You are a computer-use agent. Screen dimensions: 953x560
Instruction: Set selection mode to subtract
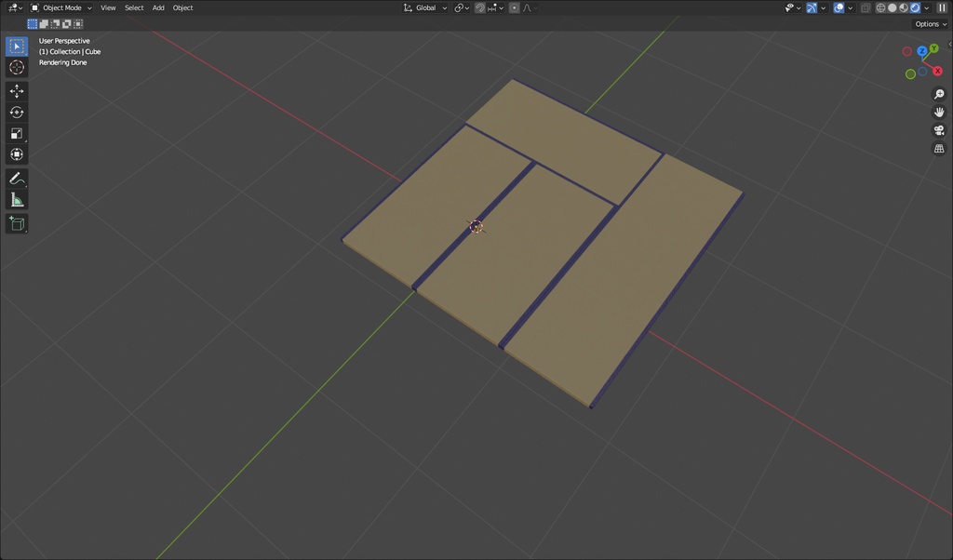[55, 23]
